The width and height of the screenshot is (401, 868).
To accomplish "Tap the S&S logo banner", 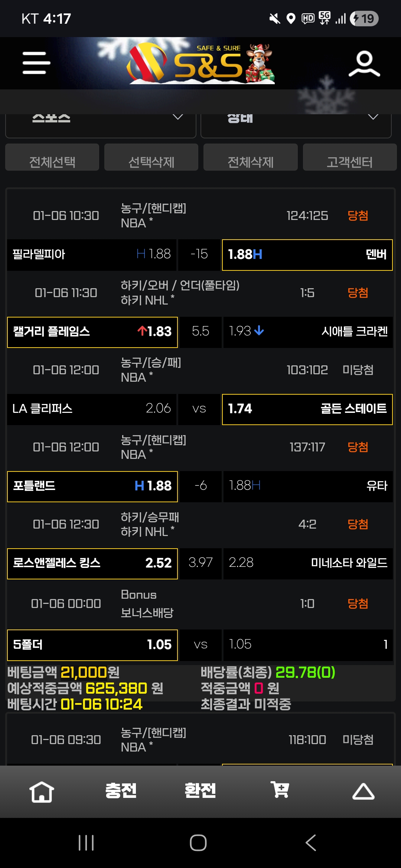I will coord(201,63).
